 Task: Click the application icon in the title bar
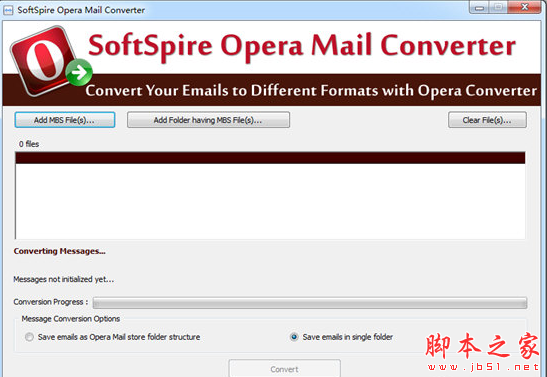coord(8,10)
